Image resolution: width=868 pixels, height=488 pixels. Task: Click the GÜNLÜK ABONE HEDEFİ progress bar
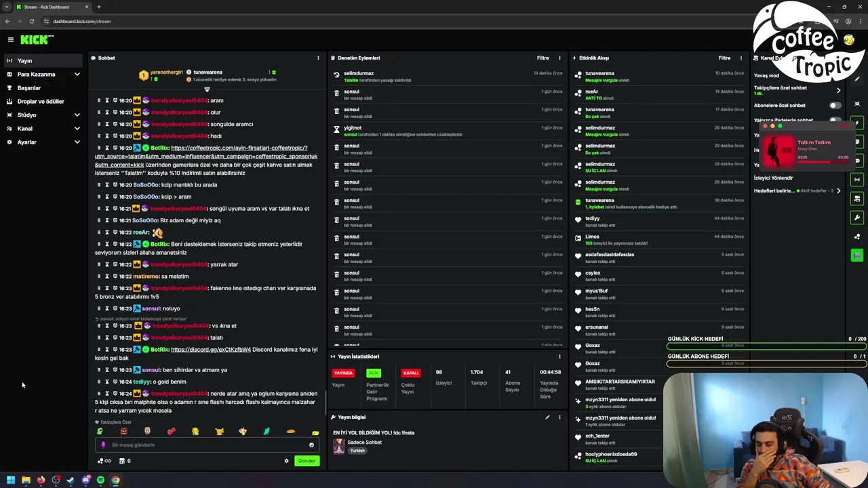coord(766,364)
